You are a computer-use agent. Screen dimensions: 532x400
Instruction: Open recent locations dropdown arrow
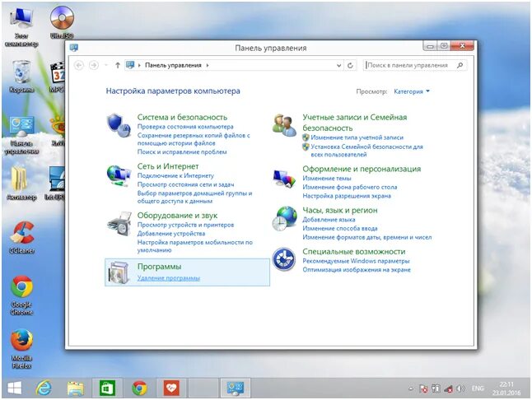(x=106, y=65)
